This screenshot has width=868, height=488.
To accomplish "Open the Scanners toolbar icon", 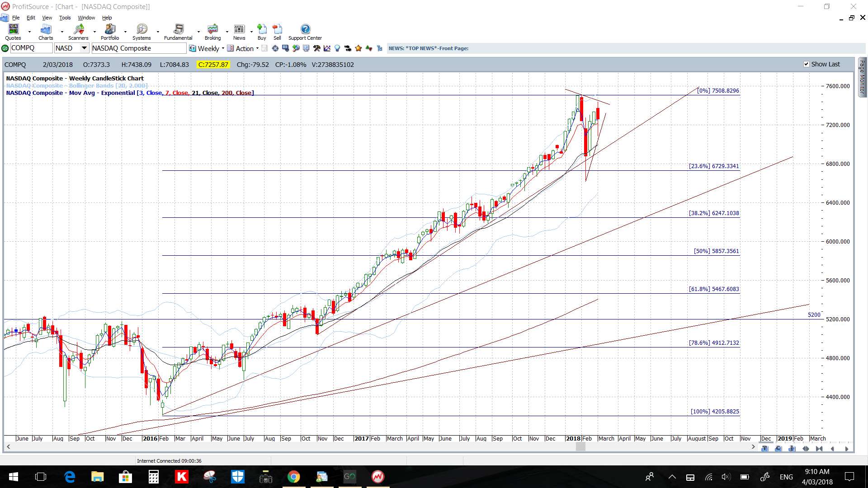I will click(x=78, y=32).
